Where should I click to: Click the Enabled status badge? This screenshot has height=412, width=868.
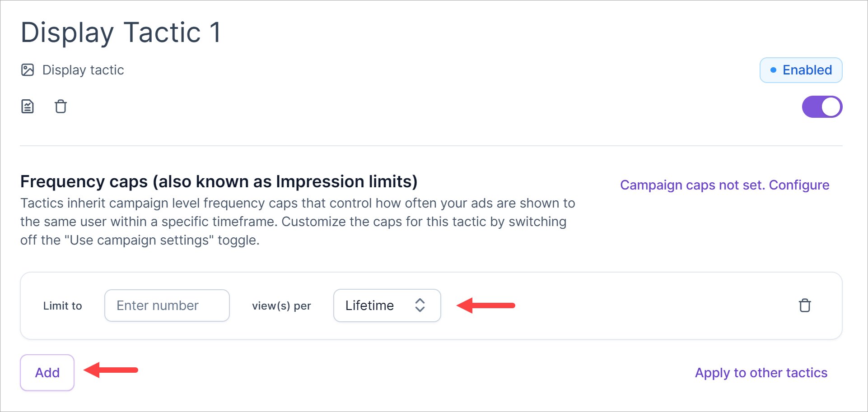(x=801, y=70)
